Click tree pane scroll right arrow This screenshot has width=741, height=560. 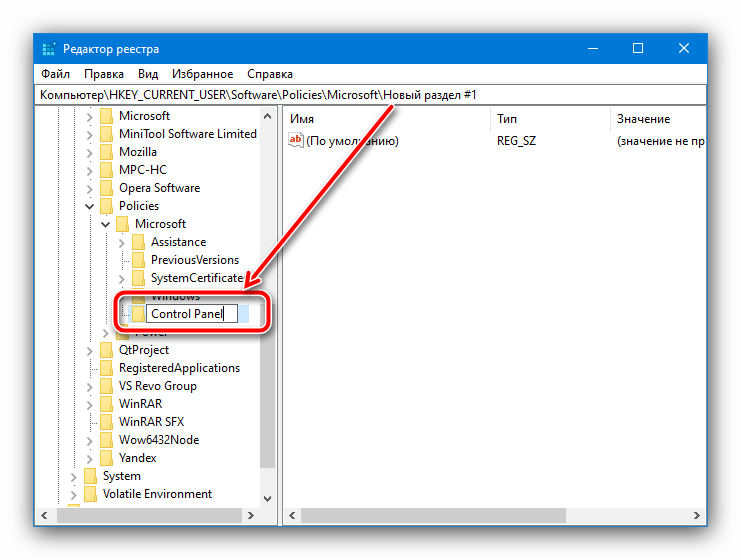(251, 516)
